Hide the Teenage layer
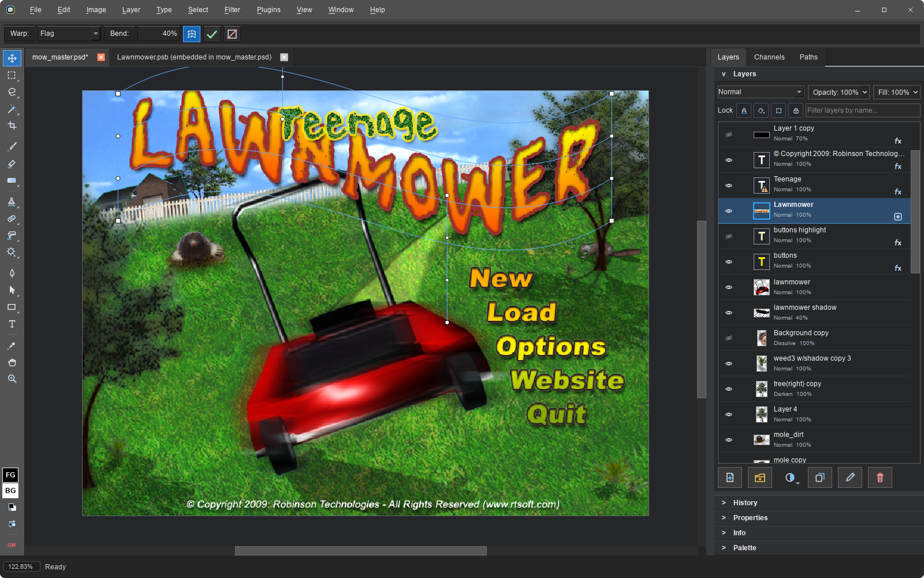 point(729,186)
